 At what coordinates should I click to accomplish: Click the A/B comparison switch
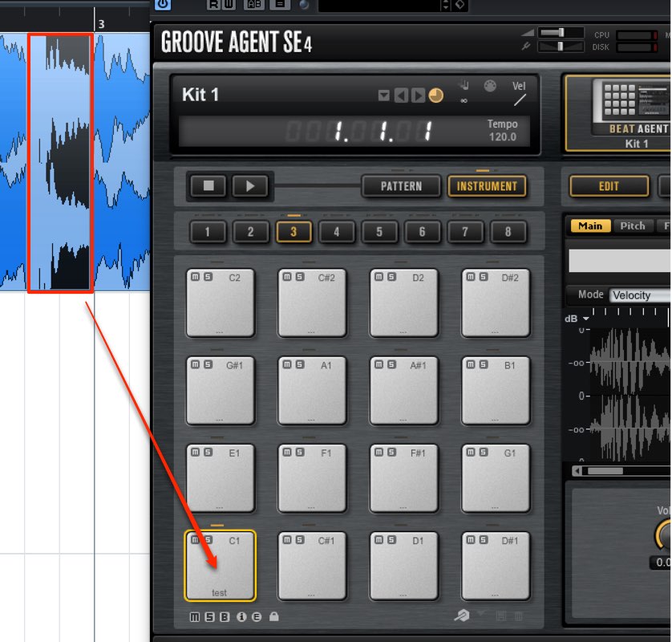tap(253, 4)
